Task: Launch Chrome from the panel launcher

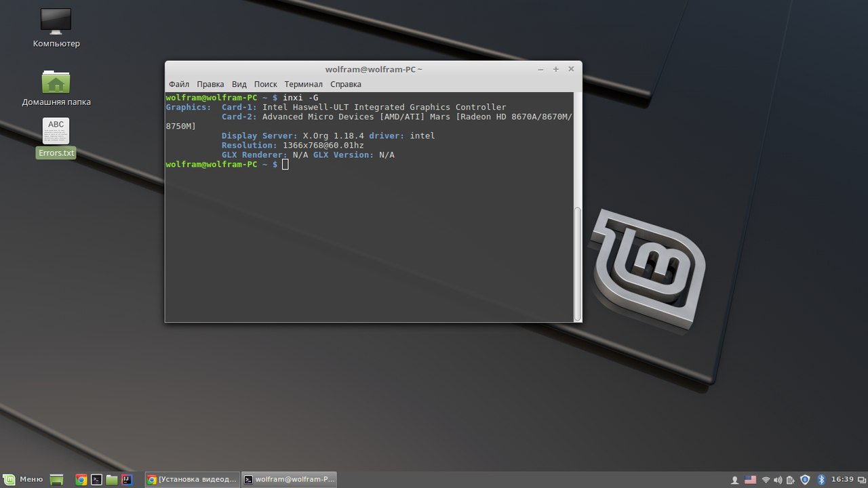Action: (81, 480)
